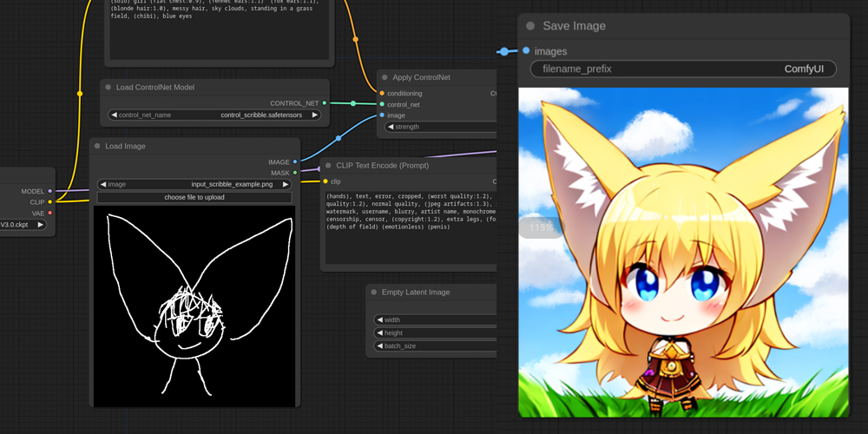Open the control_scribble.safetensors model dropdown

click(214, 115)
